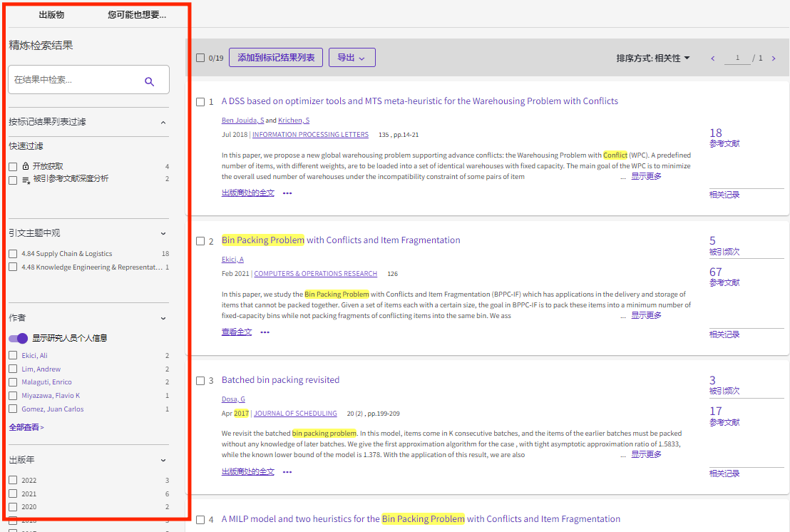Go to next results page arrow
This screenshot has height=532, width=790.
pos(774,58)
